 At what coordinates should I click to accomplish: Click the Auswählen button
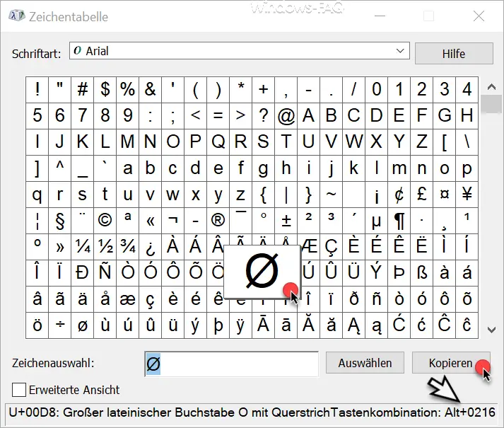[x=365, y=363]
